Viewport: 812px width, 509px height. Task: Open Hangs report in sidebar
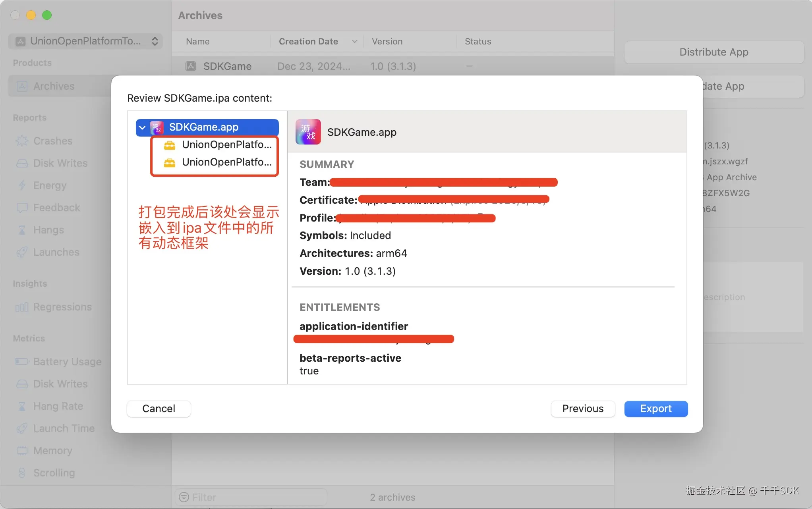click(48, 230)
